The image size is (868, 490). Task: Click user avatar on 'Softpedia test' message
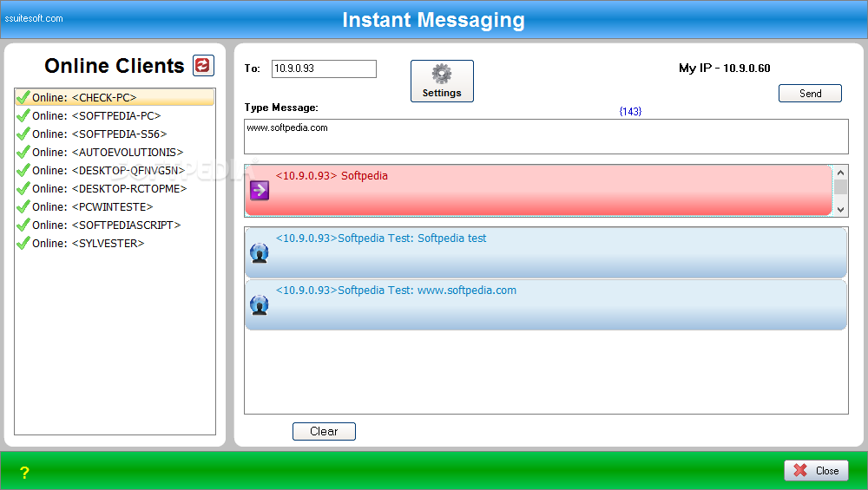[x=259, y=253]
